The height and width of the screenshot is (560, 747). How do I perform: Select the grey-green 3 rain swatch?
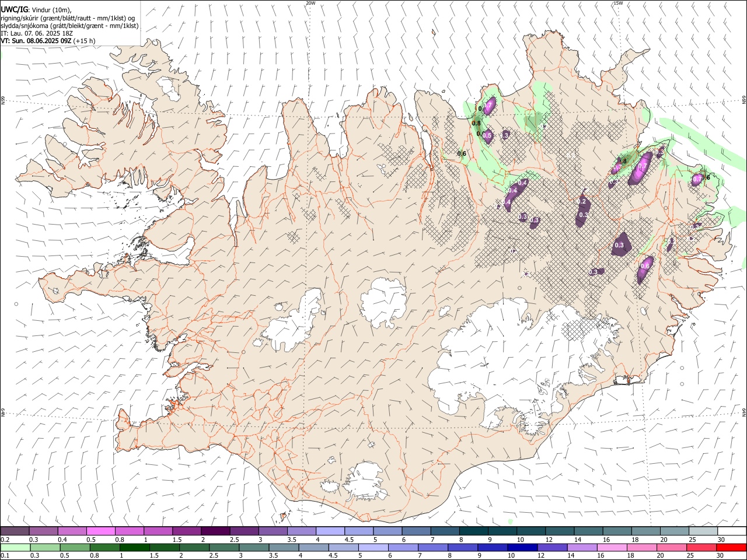pyautogui.click(x=254, y=547)
